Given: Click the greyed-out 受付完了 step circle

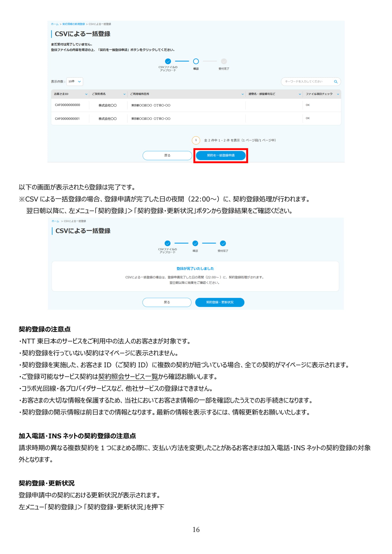Looking at the screenshot, I should 224,61.
